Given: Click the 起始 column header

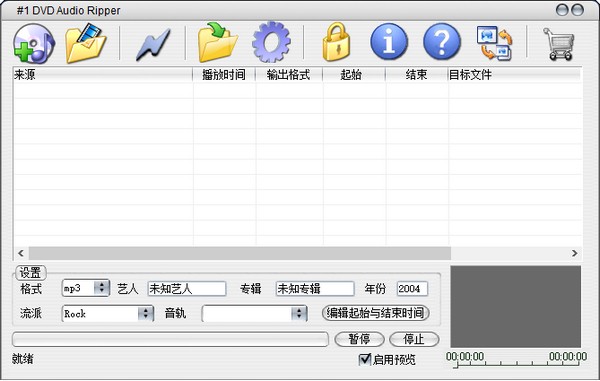Looking at the screenshot, I should (x=354, y=75).
